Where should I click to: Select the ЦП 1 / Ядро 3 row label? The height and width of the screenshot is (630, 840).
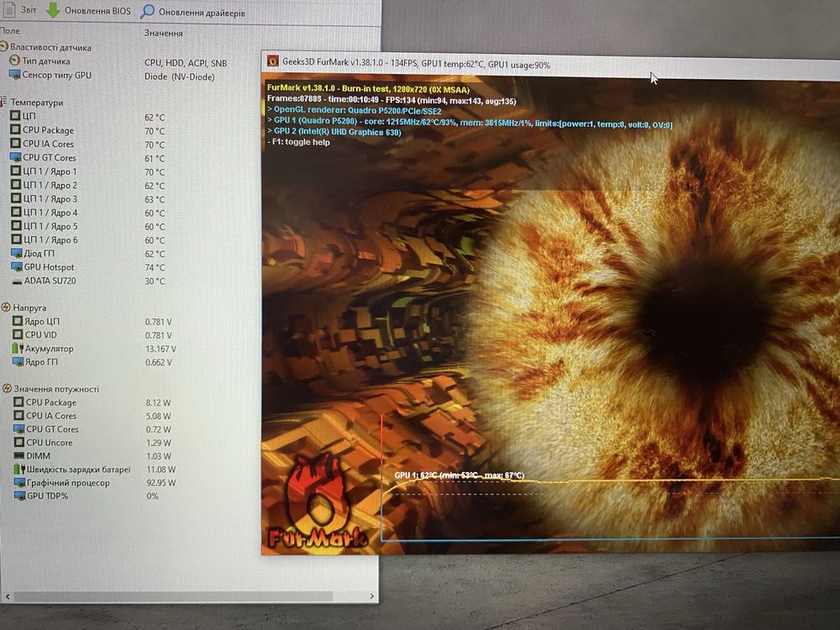point(50,199)
